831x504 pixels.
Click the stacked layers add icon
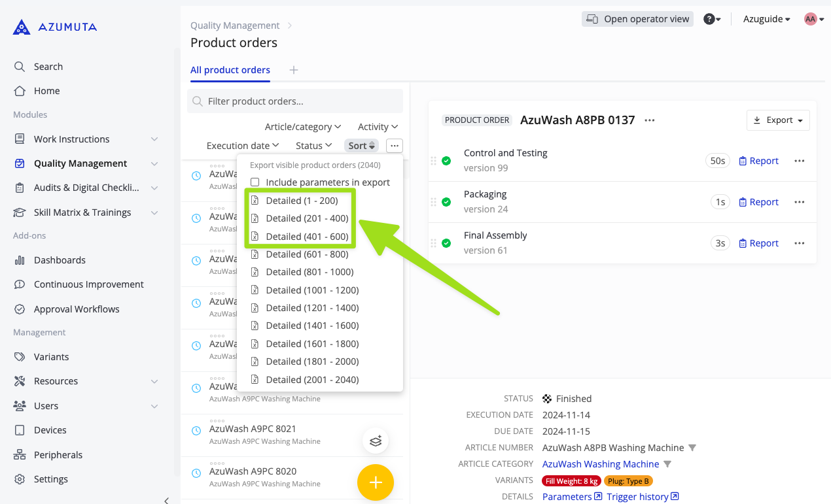coord(376,441)
